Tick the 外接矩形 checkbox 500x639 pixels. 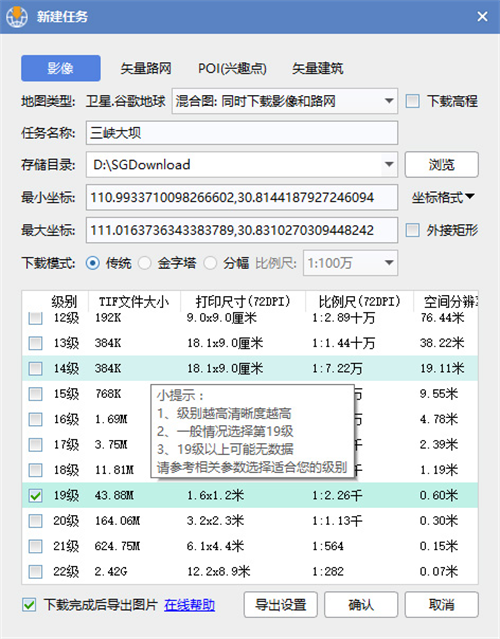[x=412, y=230]
